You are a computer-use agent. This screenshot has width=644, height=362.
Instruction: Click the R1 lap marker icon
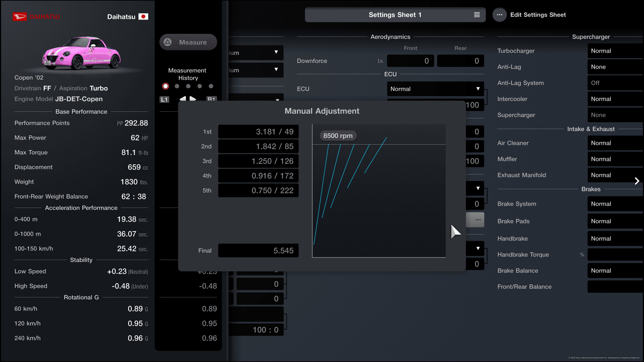point(212,99)
